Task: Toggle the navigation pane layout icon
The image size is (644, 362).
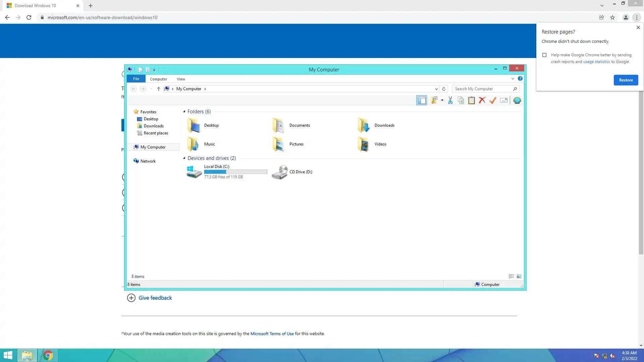Action: [421, 100]
